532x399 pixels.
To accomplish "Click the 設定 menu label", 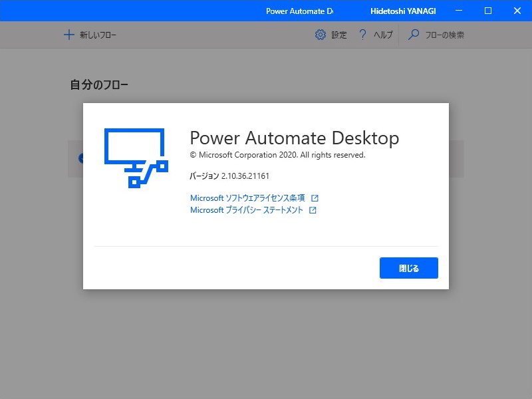I will click(339, 35).
